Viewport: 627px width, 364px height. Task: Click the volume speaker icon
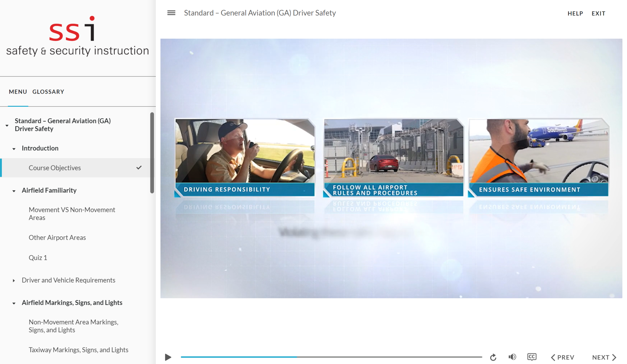coord(512,357)
